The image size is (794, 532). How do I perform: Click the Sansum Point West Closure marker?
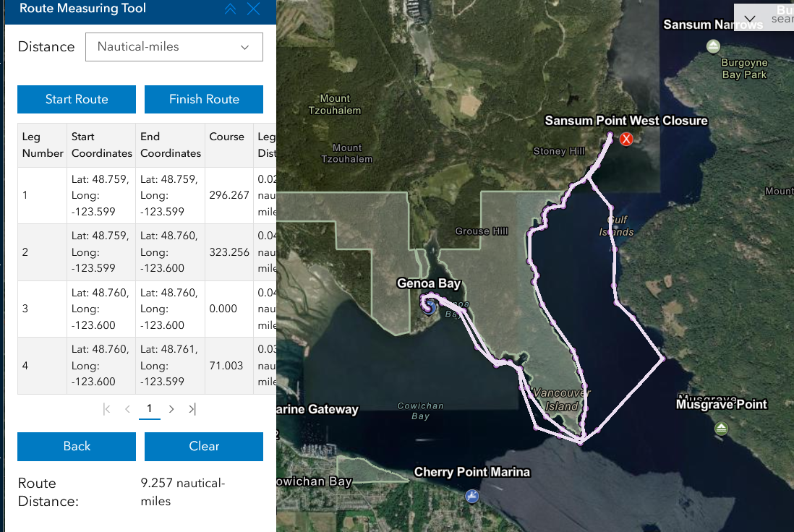tap(627, 139)
